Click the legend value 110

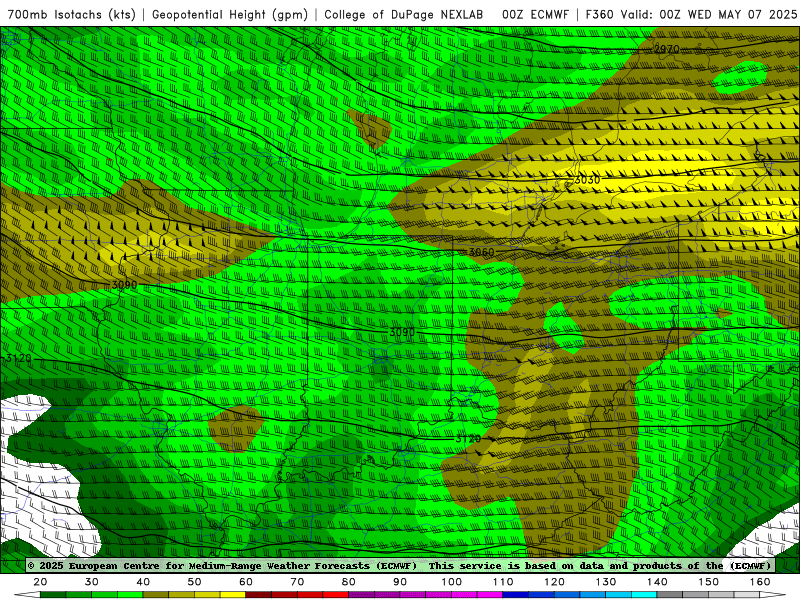503,582
